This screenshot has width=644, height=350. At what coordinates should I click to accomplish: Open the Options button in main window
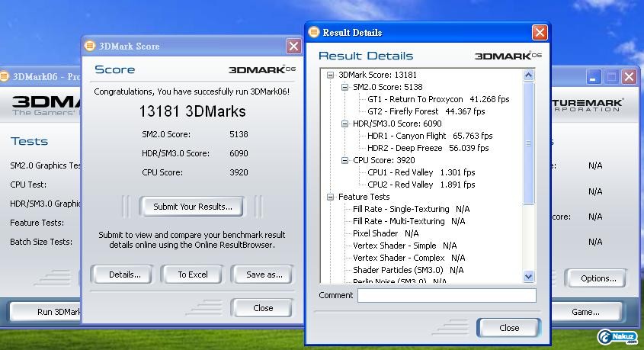point(598,278)
